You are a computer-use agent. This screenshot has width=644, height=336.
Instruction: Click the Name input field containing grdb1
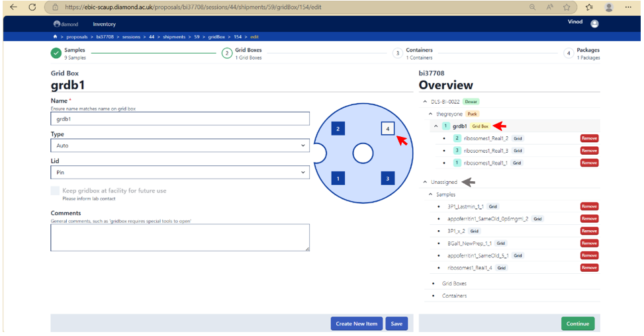coord(180,119)
